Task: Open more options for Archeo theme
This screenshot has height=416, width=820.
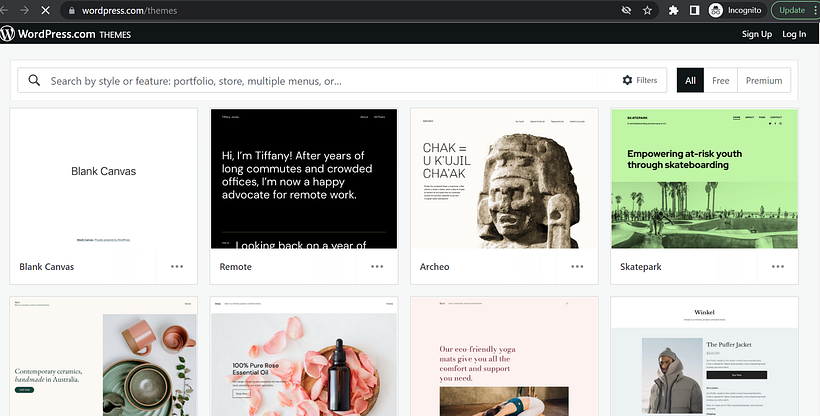Action: tap(577, 266)
